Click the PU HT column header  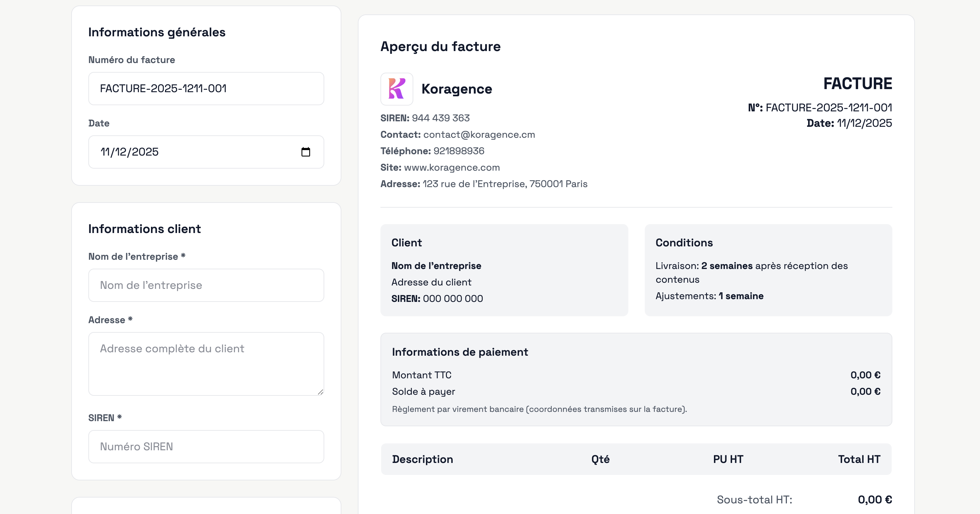pyautogui.click(x=728, y=459)
